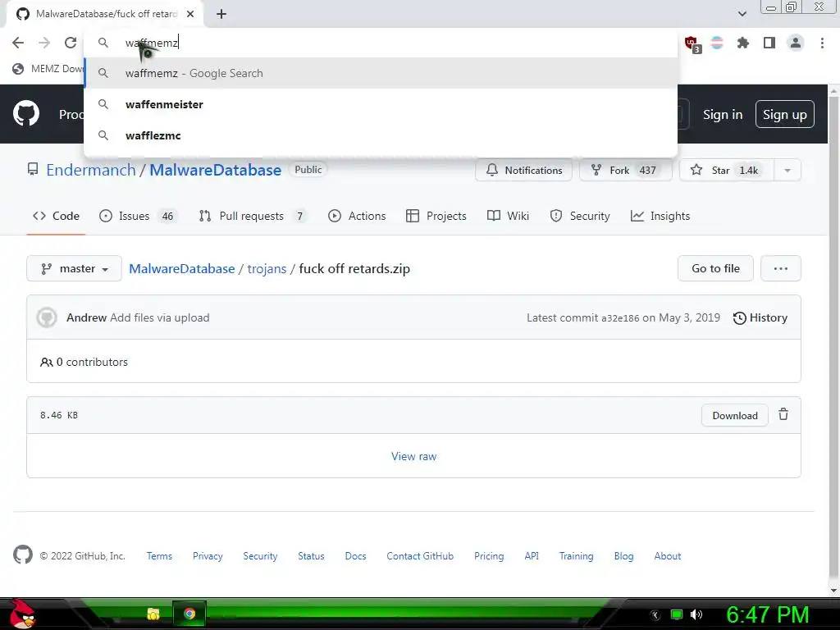The image size is (840, 630).
Task: Open a new tab with plus icon
Action: click(221, 14)
